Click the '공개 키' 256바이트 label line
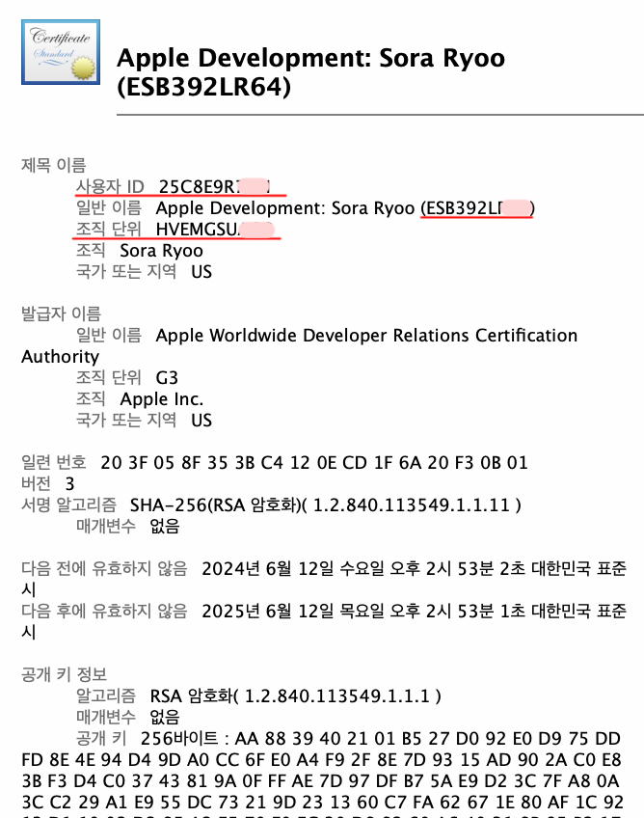The image size is (644, 818). pos(348,739)
